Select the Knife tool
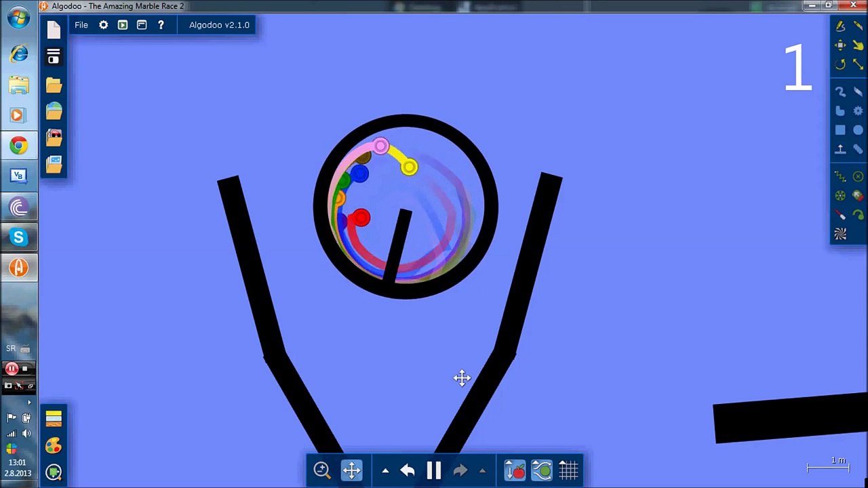Viewport: 868px width, 488px height. coord(858,26)
